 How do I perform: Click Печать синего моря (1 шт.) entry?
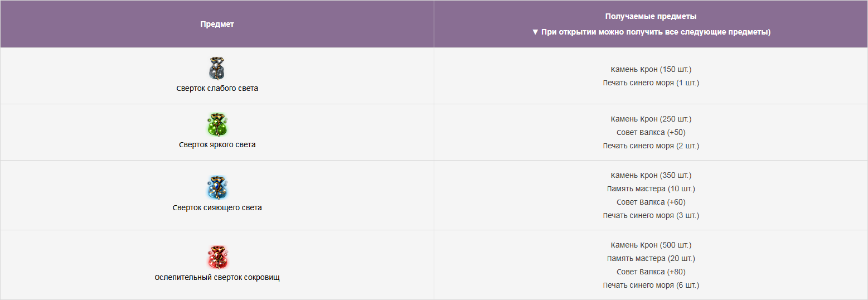click(x=651, y=83)
